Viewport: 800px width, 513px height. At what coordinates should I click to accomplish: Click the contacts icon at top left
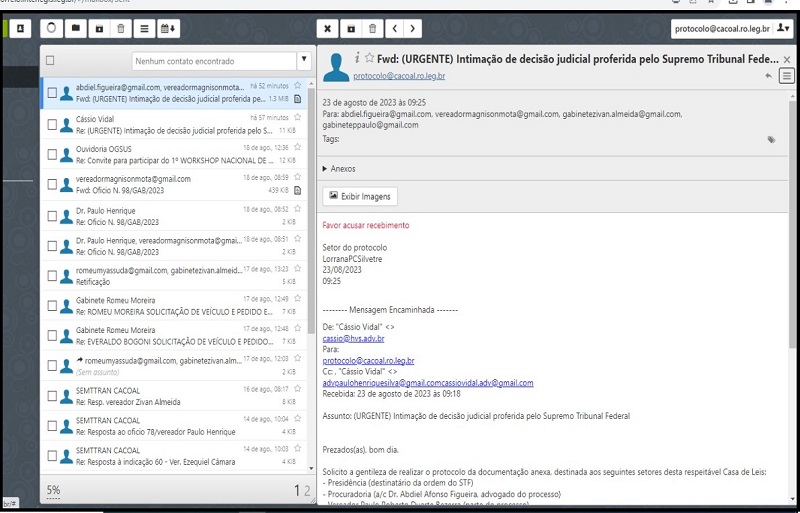(21, 29)
